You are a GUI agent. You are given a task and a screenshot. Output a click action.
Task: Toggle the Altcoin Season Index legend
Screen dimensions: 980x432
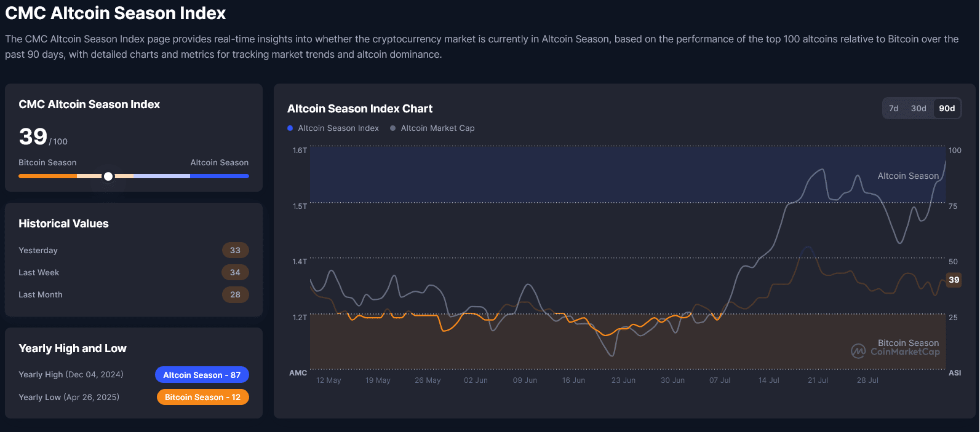click(x=338, y=128)
